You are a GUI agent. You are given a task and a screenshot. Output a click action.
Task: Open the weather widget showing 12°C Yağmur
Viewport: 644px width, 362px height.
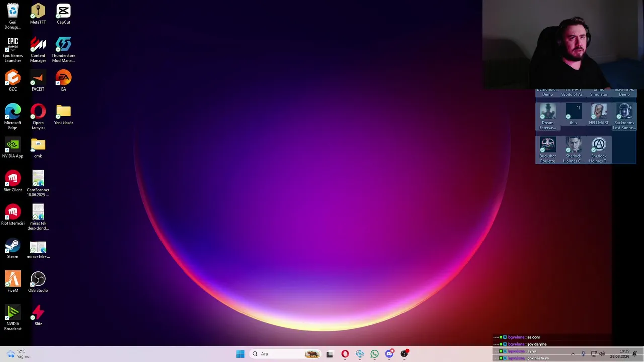tap(18, 354)
